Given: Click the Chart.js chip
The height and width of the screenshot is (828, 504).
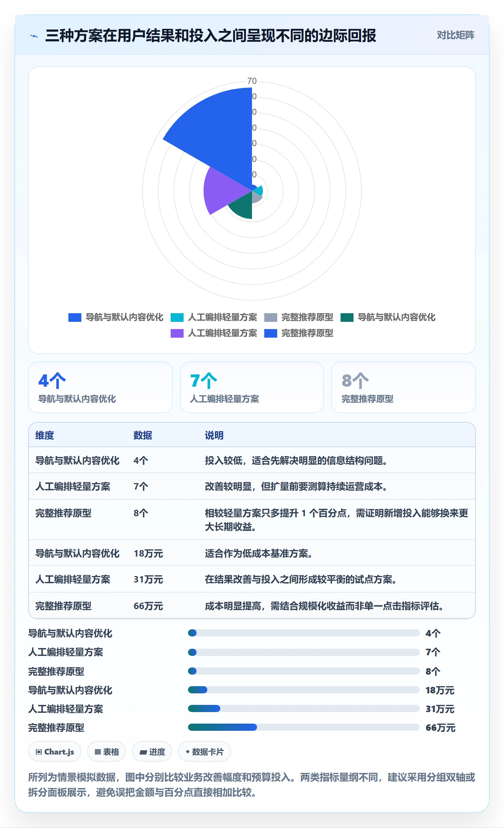Looking at the screenshot, I should point(55,752).
